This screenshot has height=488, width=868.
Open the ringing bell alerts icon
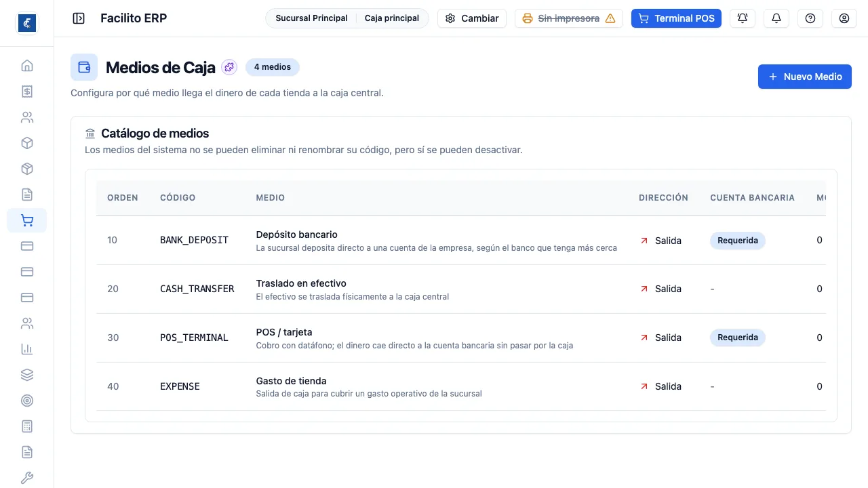(x=743, y=18)
